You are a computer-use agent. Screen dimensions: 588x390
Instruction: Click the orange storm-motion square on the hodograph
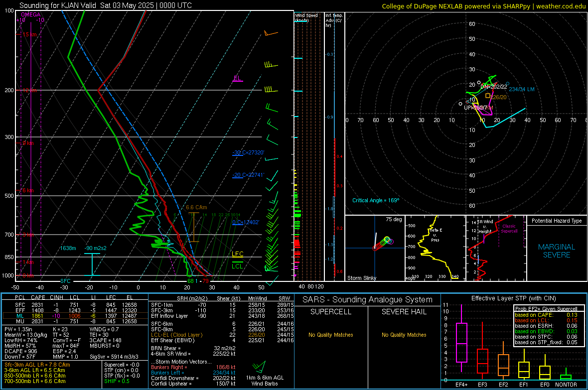click(x=487, y=96)
